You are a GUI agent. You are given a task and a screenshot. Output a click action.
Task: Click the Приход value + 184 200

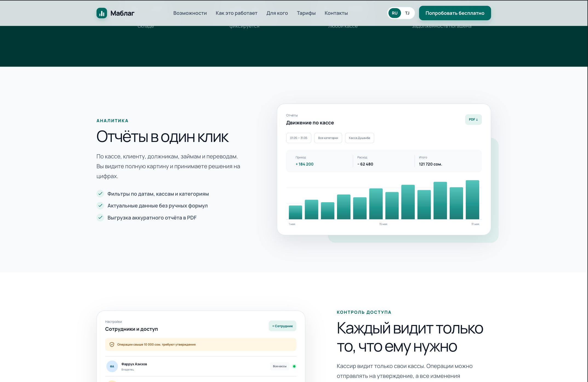(x=304, y=164)
